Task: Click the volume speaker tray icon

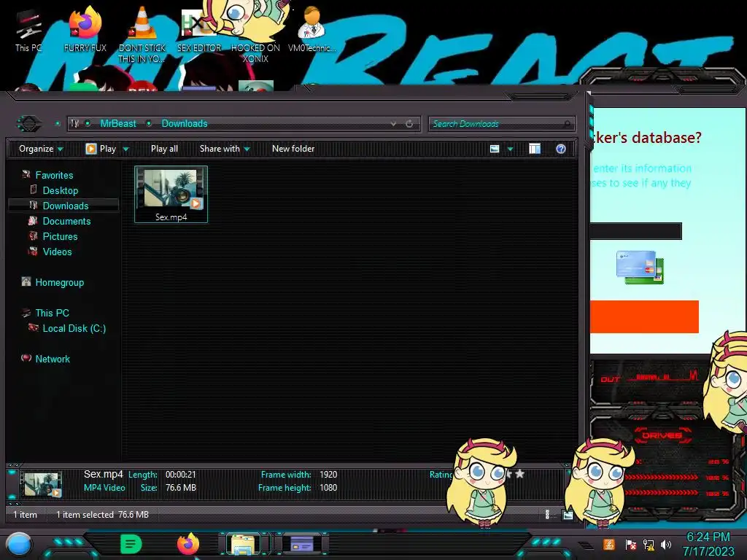Action: [666, 544]
